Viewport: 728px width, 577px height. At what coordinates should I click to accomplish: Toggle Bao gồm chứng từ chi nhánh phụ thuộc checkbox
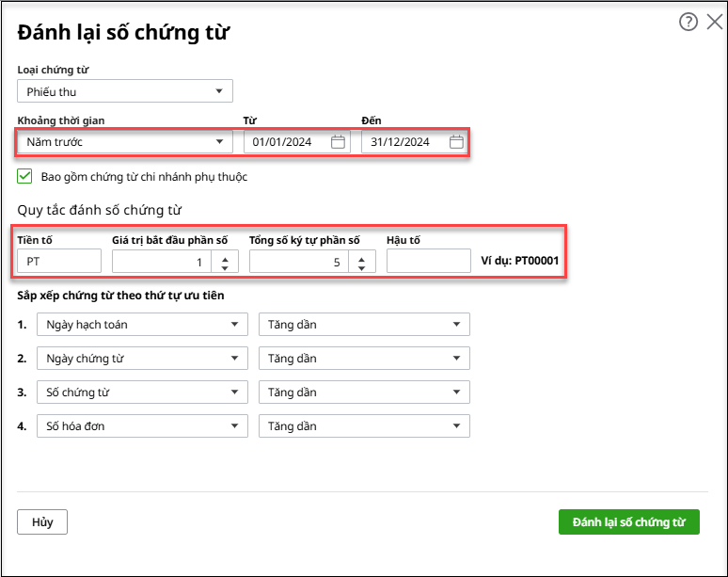[x=24, y=176]
